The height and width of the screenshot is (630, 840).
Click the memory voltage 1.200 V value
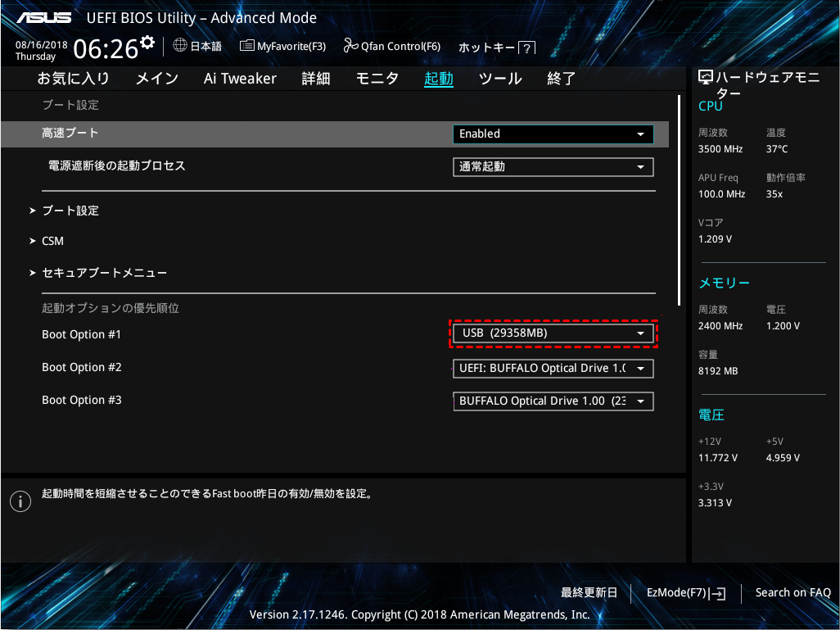pyautogui.click(x=783, y=326)
